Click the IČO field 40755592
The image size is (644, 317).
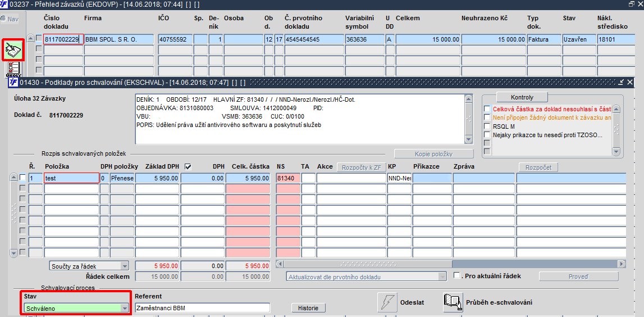[175, 39]
